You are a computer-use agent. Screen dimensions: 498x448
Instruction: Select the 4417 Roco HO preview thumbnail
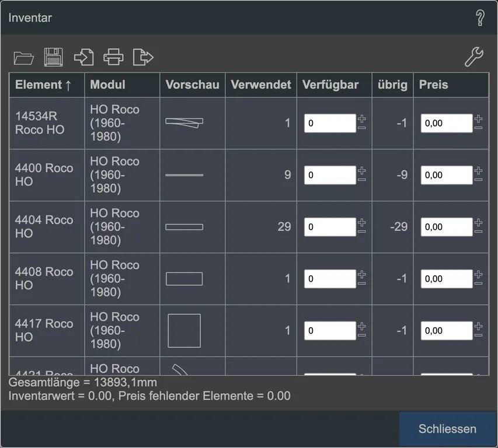click(184, 331)
